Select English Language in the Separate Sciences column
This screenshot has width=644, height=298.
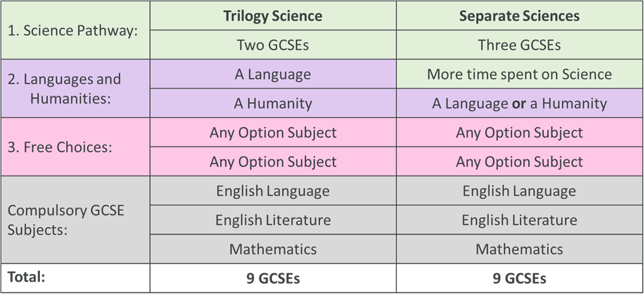point(519,191)
